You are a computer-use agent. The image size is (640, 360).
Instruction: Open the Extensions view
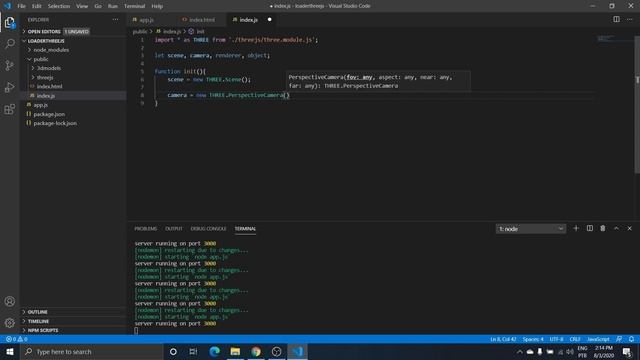coord(9,109)
